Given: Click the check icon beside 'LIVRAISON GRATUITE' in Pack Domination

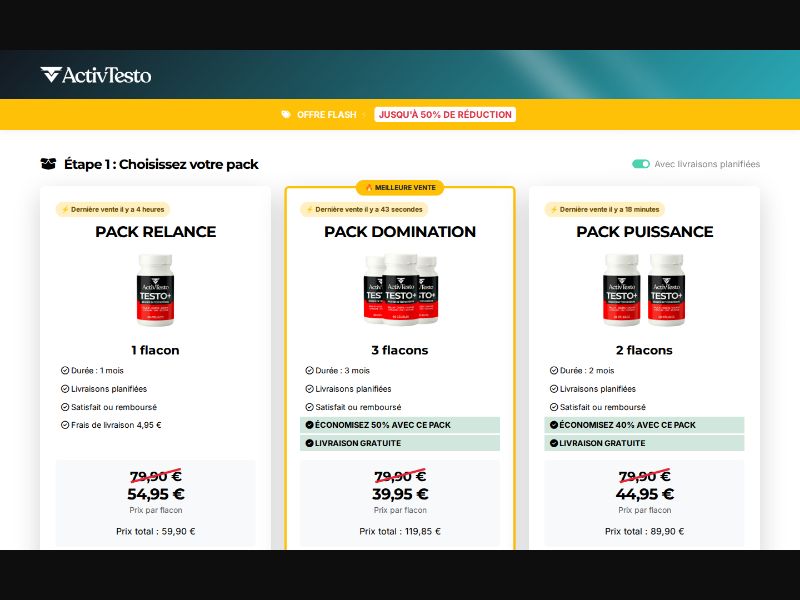Looking at the screenshot, I should click(x=309, y=443).
